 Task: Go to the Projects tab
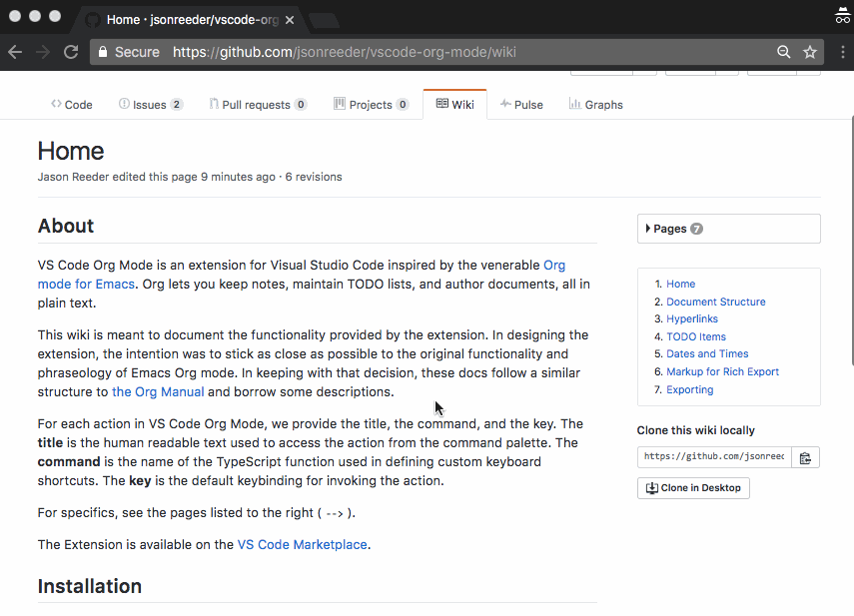coord(372,105)
